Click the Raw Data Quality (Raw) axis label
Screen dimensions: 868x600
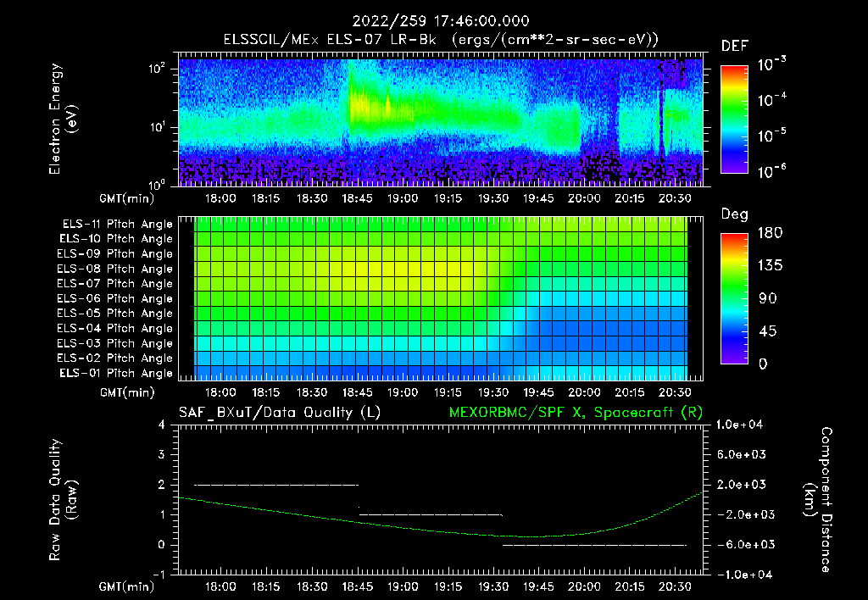click(63, 500)
